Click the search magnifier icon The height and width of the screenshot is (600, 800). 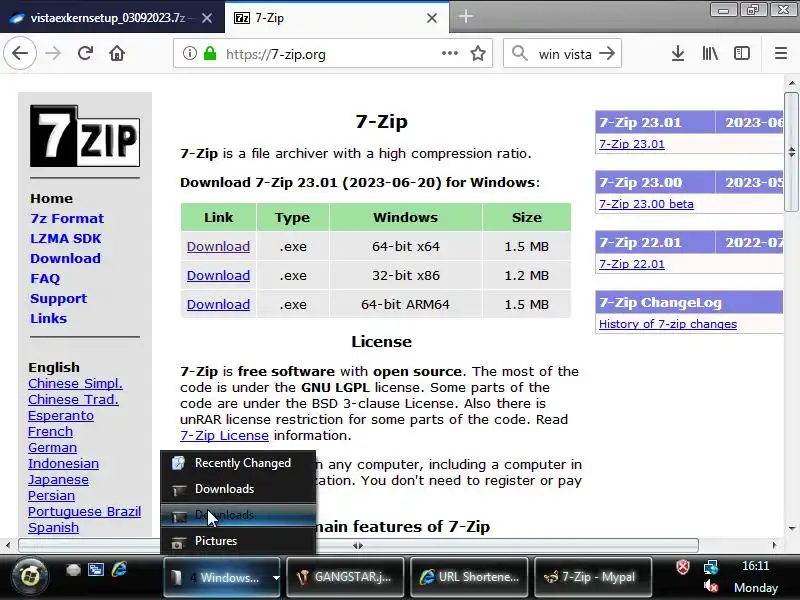(x=519, y=53)
